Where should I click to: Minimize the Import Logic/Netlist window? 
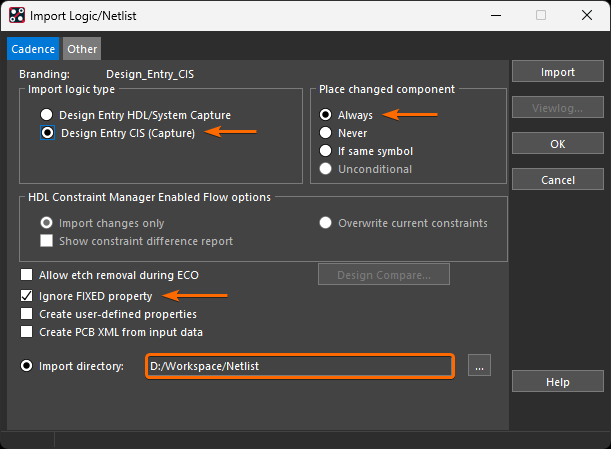[495, 15]
